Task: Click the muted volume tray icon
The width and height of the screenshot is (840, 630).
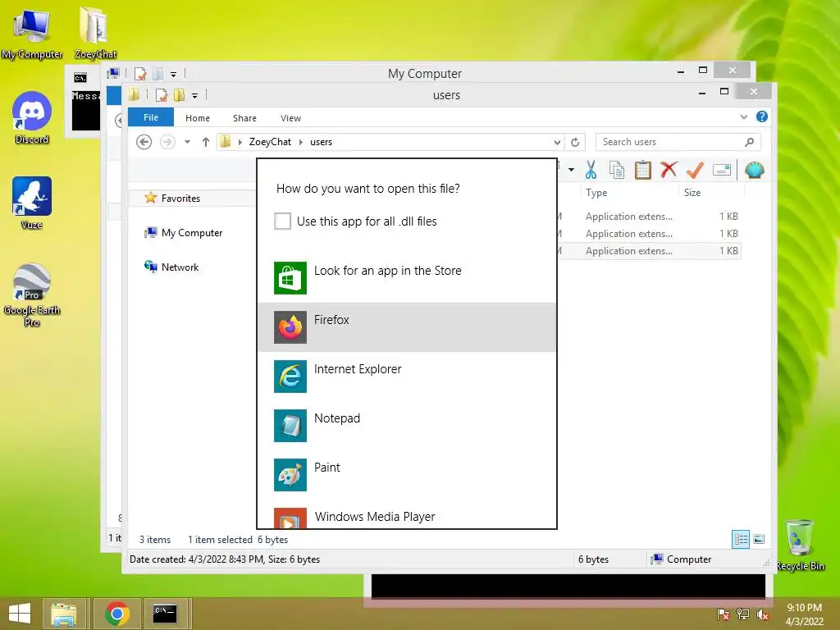Action: (762, 614)
